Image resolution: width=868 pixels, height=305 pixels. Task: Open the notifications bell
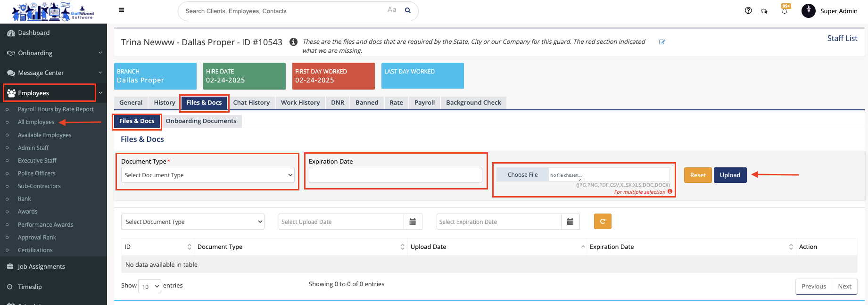(785, 11)
